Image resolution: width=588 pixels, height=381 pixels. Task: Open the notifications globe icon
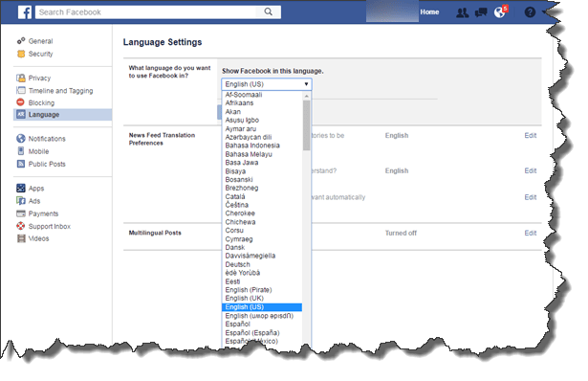pyautogui.click(x=500, y=12)
